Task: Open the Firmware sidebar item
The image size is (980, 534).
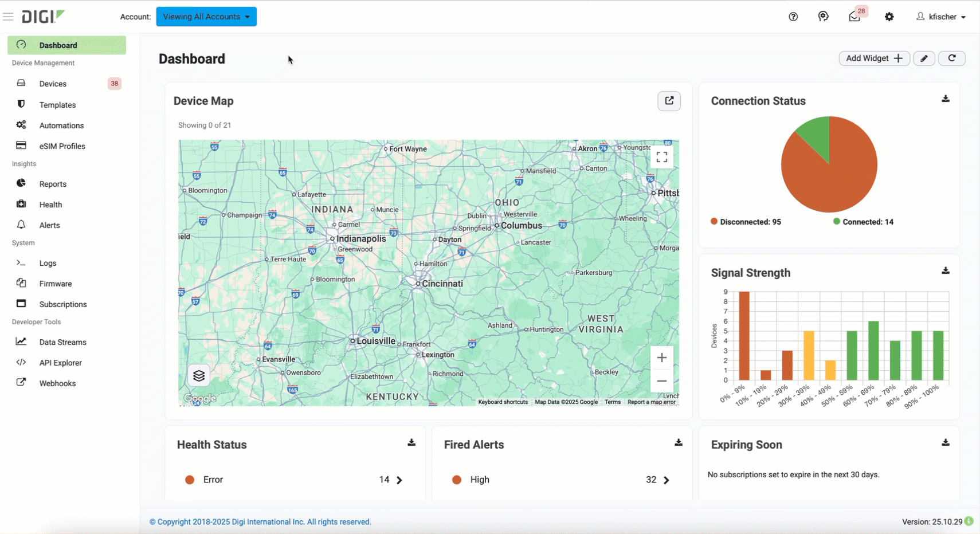Action: (x=55, y=284)
